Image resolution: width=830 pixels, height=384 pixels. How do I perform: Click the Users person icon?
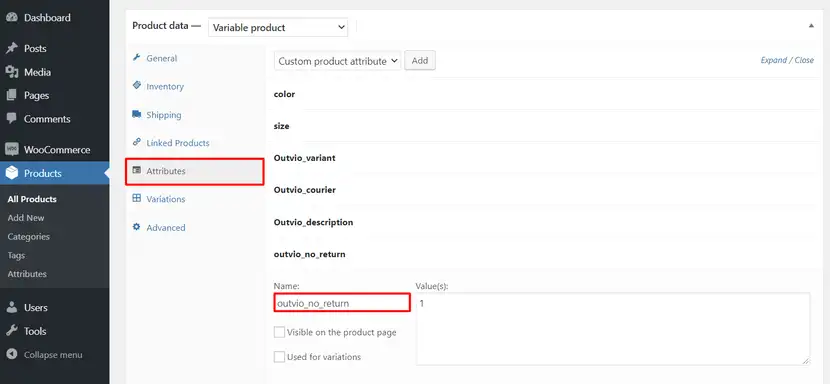[x=12, y=308]
